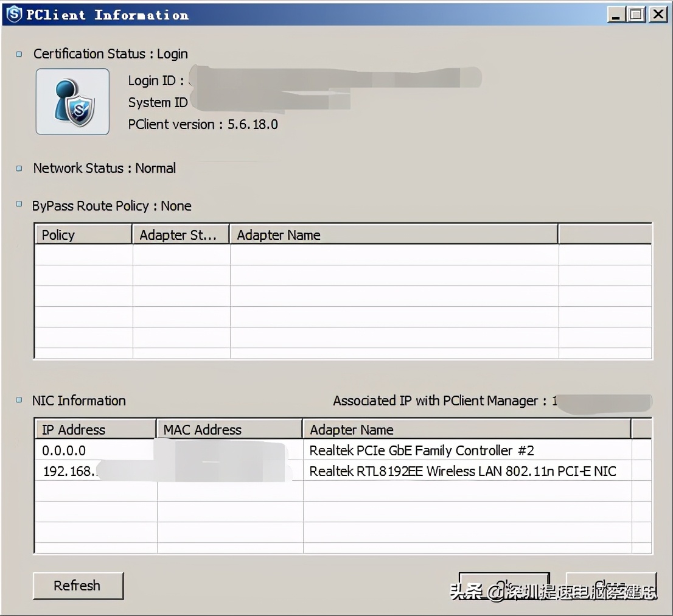
Task: Sort NIC list by IP Address header
Action: pos(95,430)
